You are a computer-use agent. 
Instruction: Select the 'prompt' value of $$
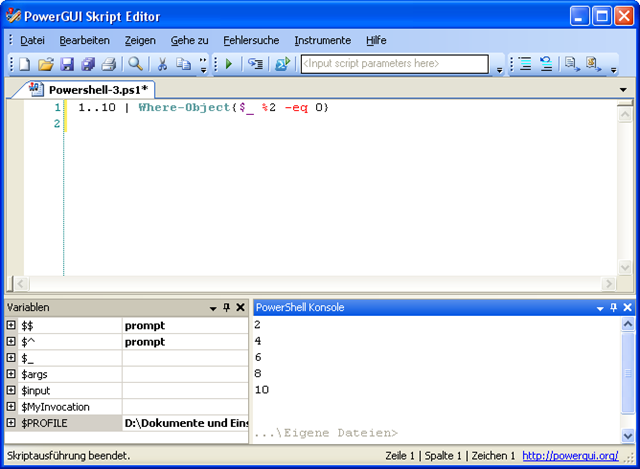coord(145,326)
